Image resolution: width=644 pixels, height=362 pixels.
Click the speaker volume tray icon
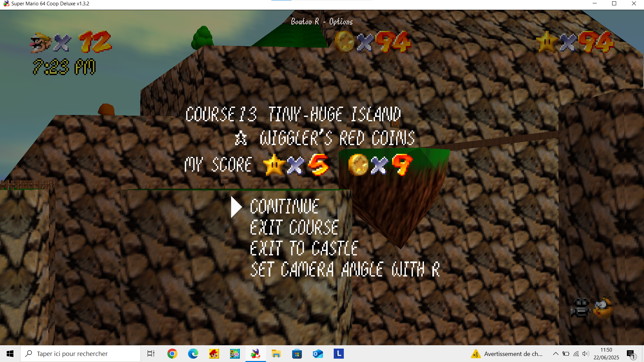point(586,354)
